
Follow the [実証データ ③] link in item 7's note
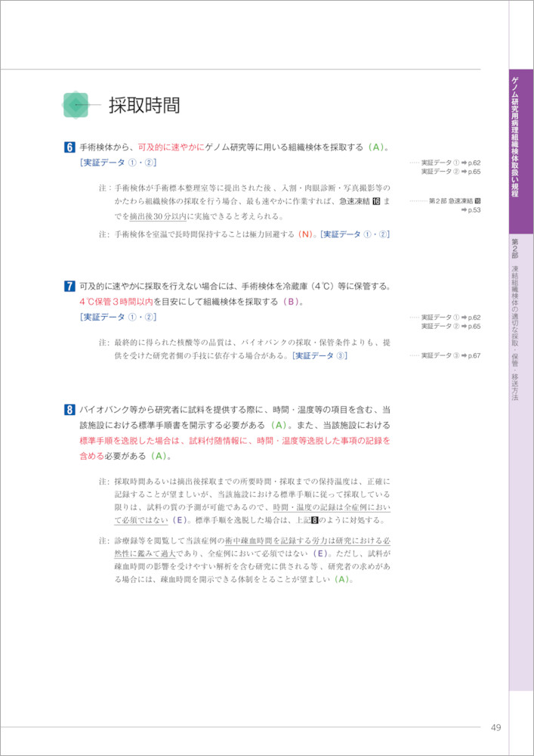click(319, 355)
